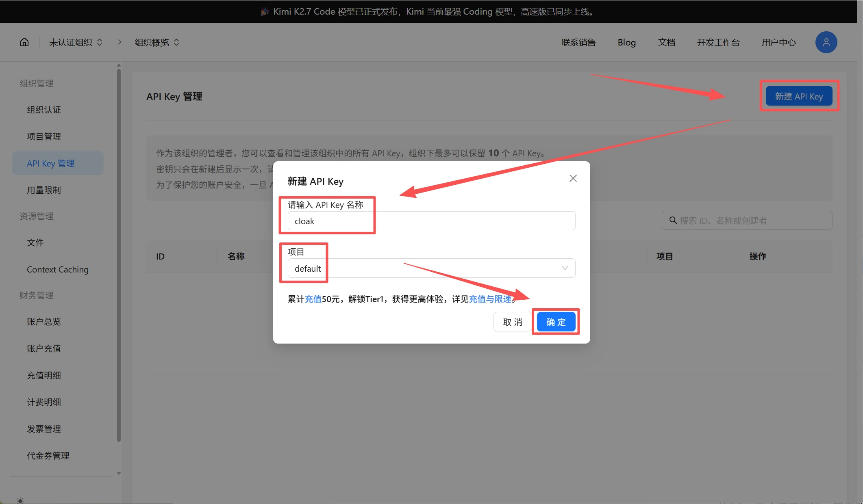Open 文档 in top navigation
The height and width of the screenshot is (504, 863).
[667, 42]
